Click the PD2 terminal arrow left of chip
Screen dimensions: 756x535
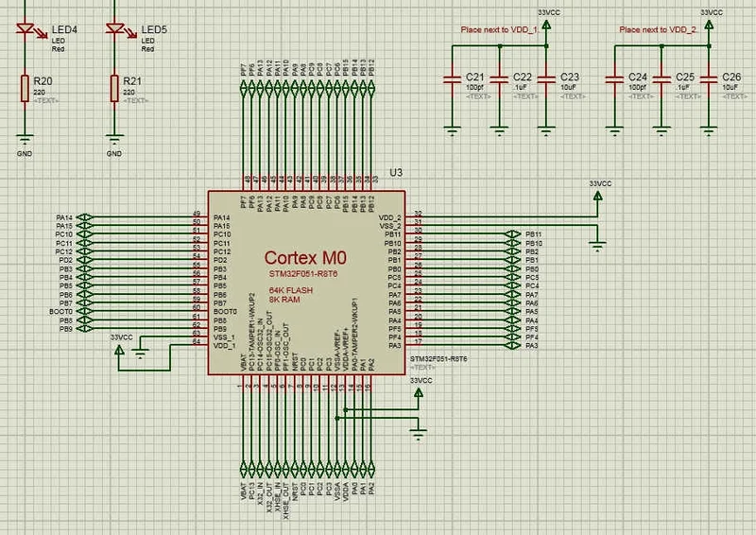[85, 260]
